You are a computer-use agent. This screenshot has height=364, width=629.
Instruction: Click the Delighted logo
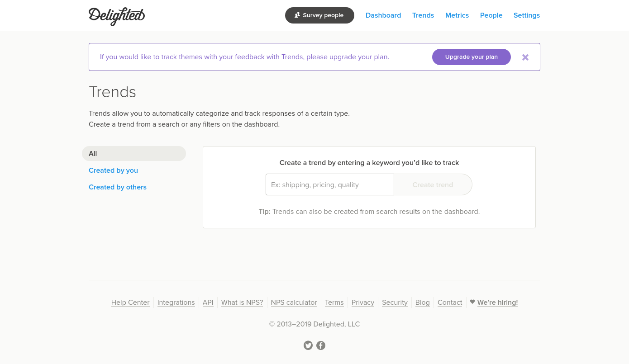click(117, 16)
